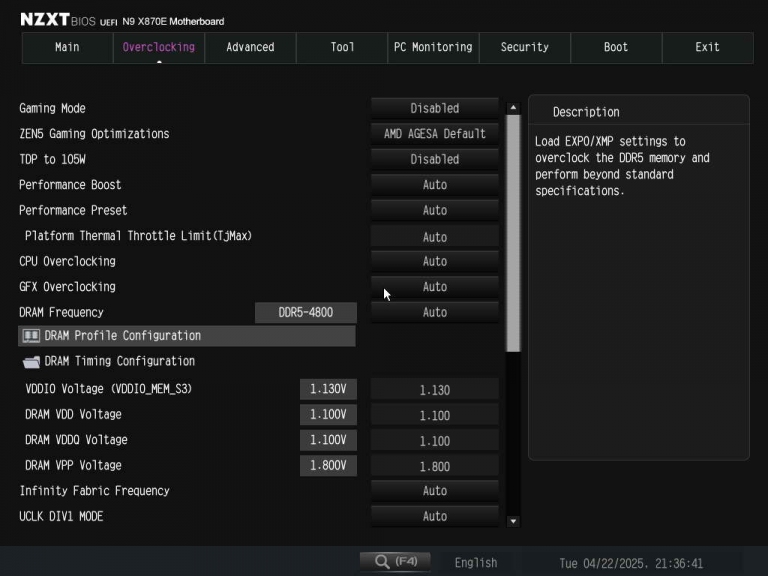Change TDP to 105W Disabled setting

[x=434, y=159]
